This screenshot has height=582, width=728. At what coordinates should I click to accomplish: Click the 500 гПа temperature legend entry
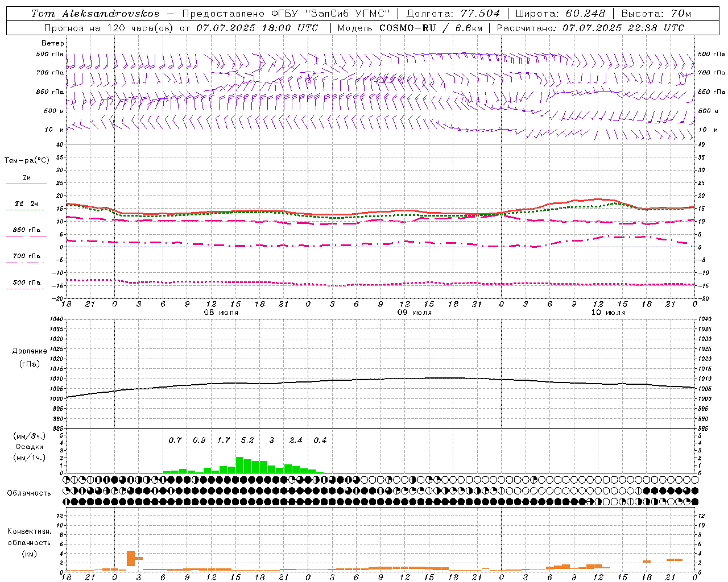pos(26,284)
